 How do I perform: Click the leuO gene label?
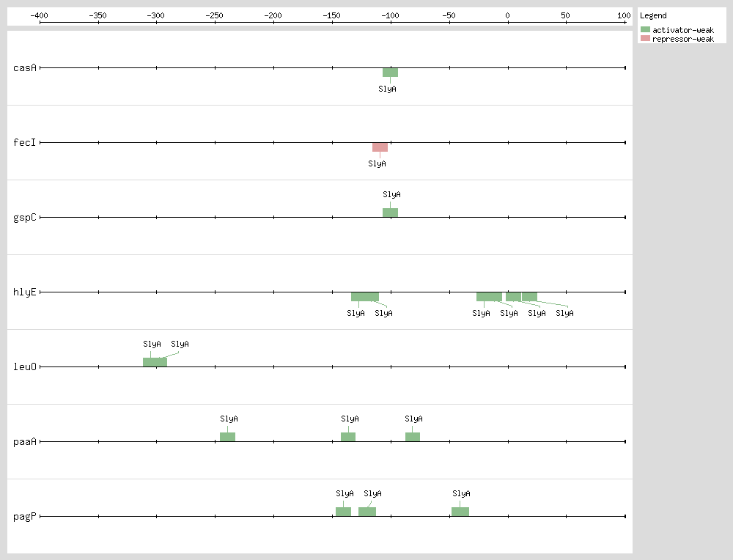[25, 367]
